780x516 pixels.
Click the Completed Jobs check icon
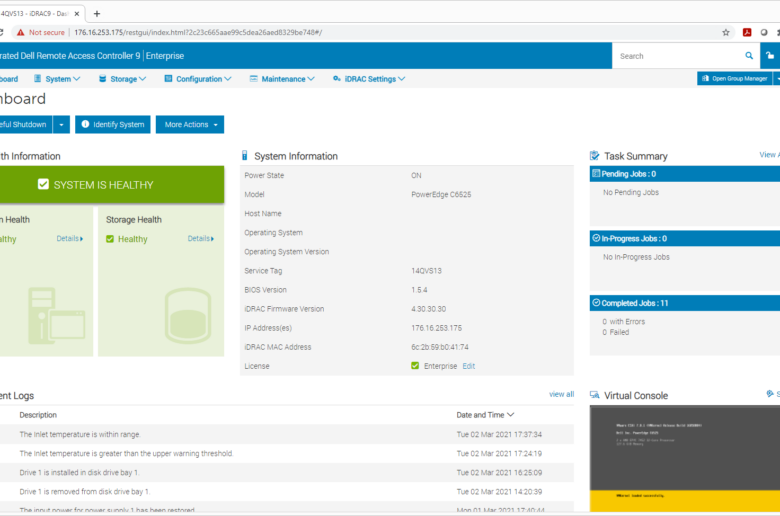click(596, 303)
